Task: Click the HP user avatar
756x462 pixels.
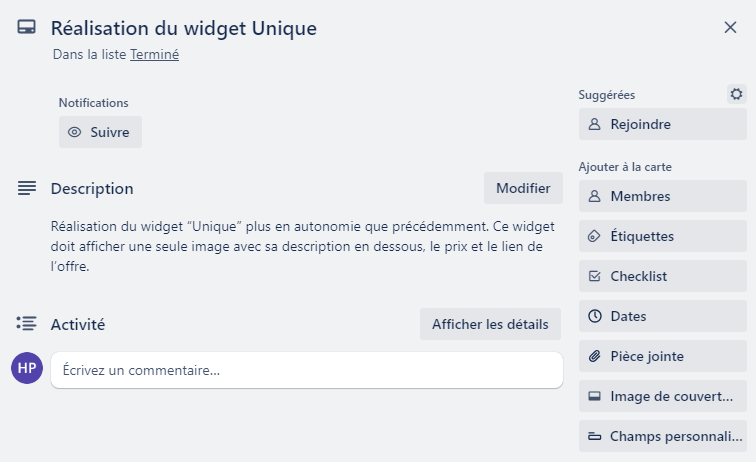Action: 27,368
